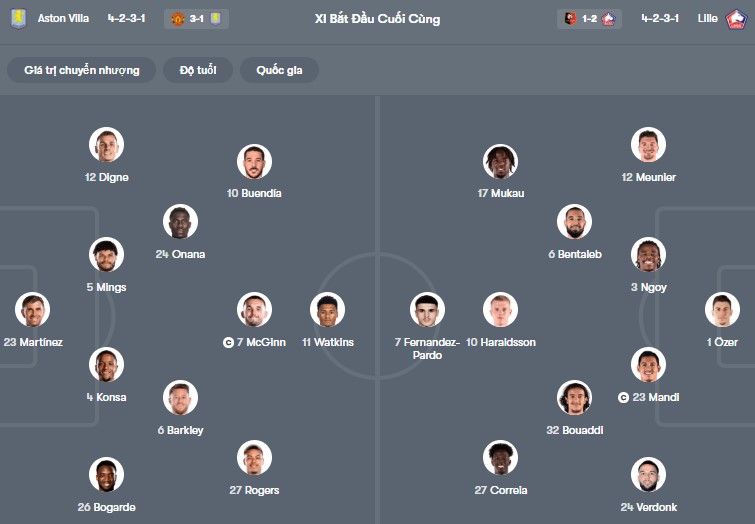Image resolution: width=755 pixels, height=524 pixels.
Task: Click Watkins player photo
Action: coord(328,310)
